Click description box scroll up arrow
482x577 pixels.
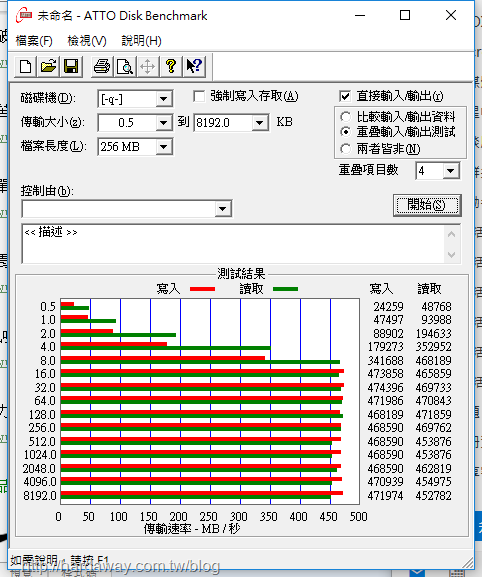point(452,234)
